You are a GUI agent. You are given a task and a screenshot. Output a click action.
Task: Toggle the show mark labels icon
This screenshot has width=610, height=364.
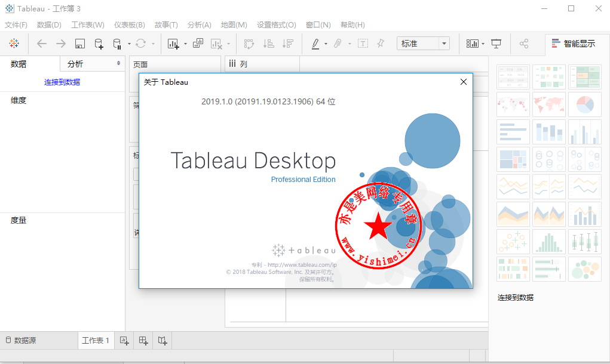coord(363,44)
